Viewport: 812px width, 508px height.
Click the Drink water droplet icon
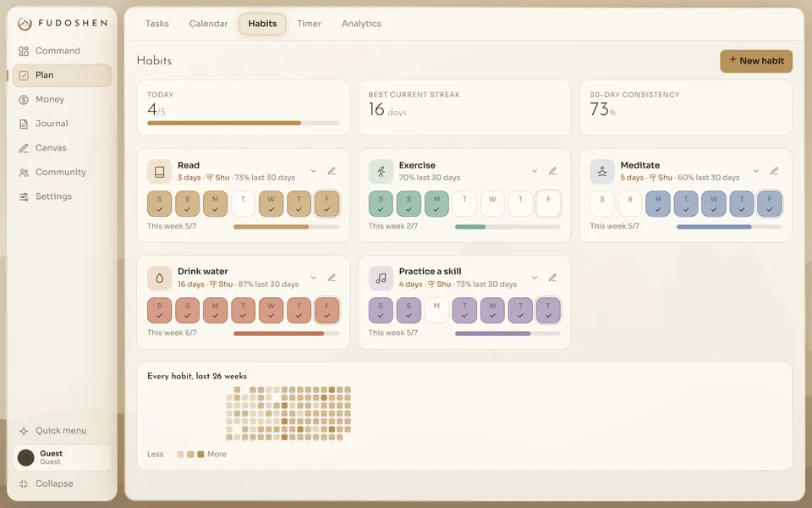[160, 278]
